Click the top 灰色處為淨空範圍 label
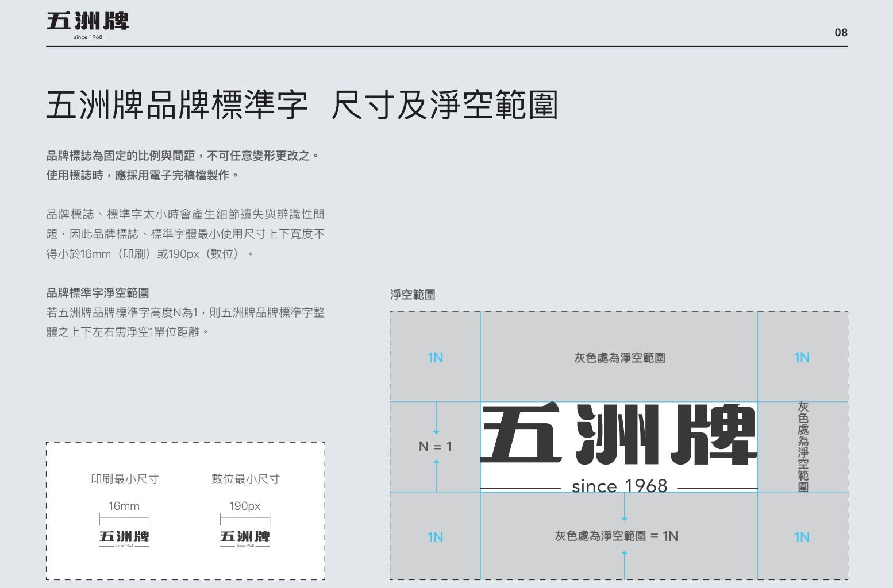Image resolution: width=893 pixels, height=588 pixels. tap(619, 358)
